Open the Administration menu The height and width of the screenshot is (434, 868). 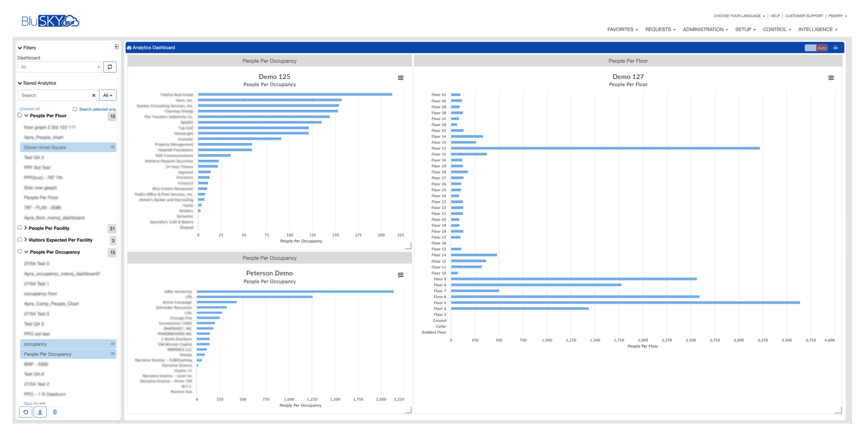tap(705, 29)
